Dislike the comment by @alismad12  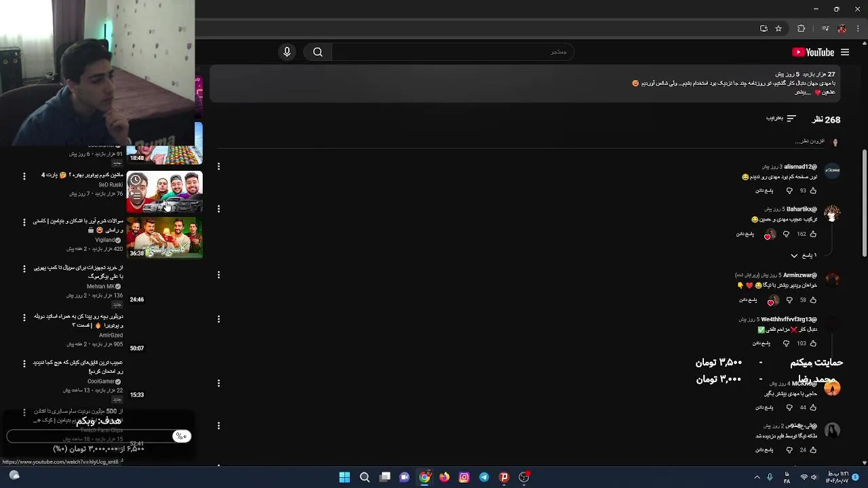(789, 190)
